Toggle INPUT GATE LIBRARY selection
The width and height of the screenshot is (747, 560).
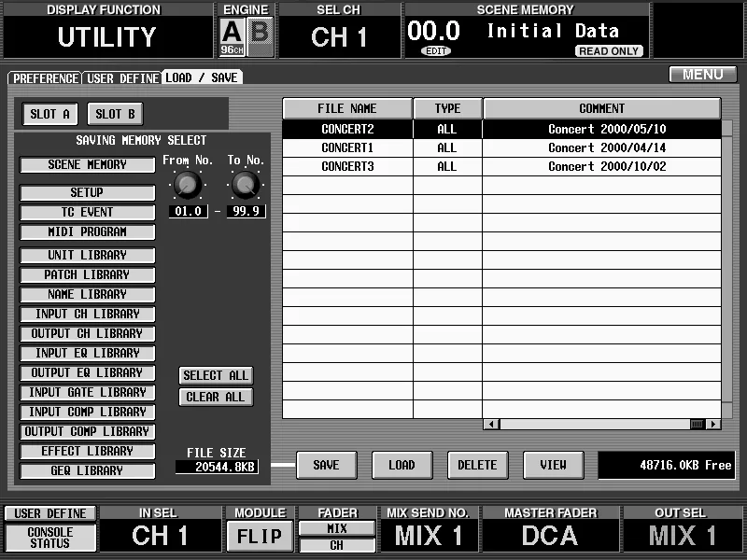tap(87, 392)
